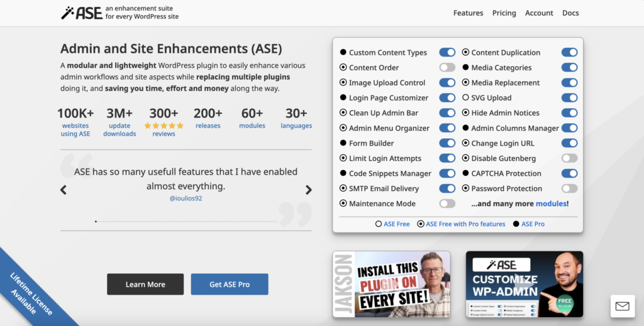The image size is (644, 326).
Task: Click the ASE Free hollow circle icon
Action: [378, 224]
